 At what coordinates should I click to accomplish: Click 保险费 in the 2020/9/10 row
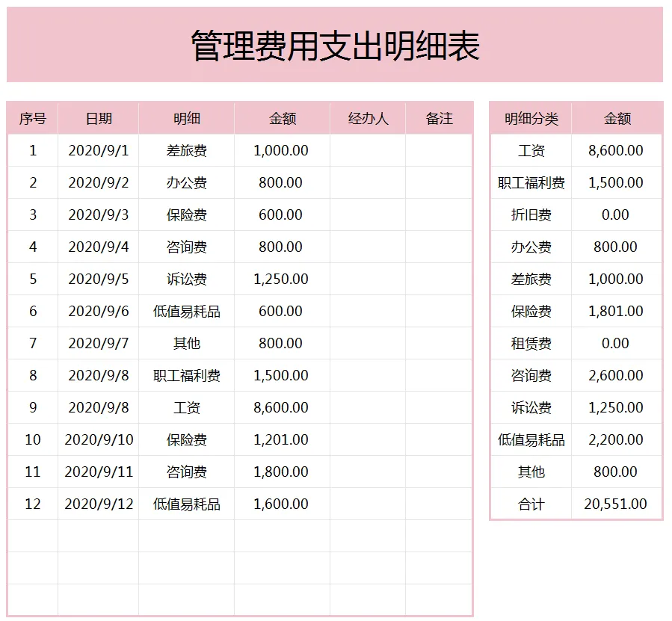186,439
